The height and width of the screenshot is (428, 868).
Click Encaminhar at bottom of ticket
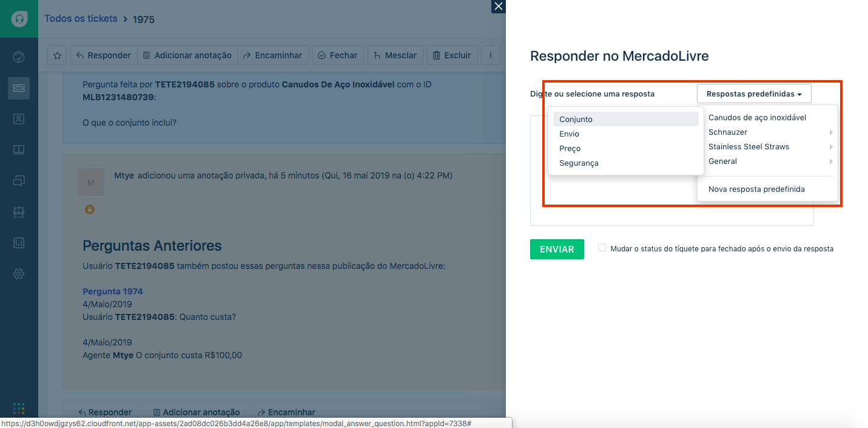pyautogui.click(x=287, y=412)
